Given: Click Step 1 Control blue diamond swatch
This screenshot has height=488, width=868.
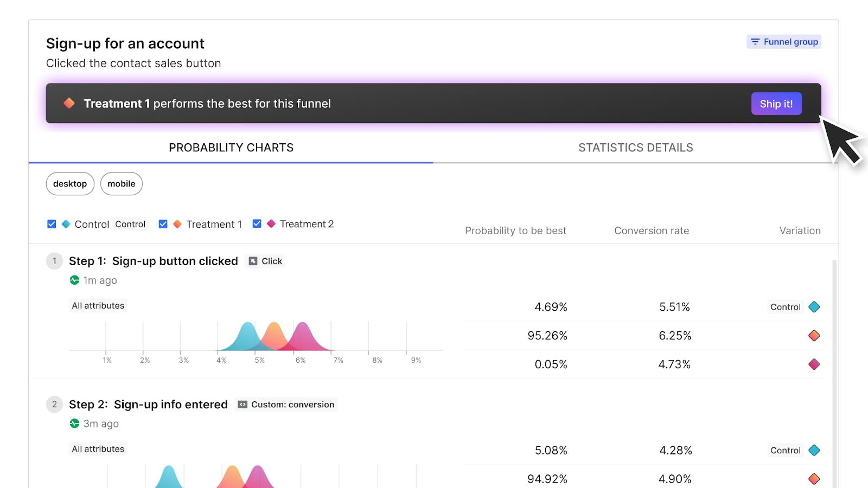Looking at the screenshot, I should (814, 307).
